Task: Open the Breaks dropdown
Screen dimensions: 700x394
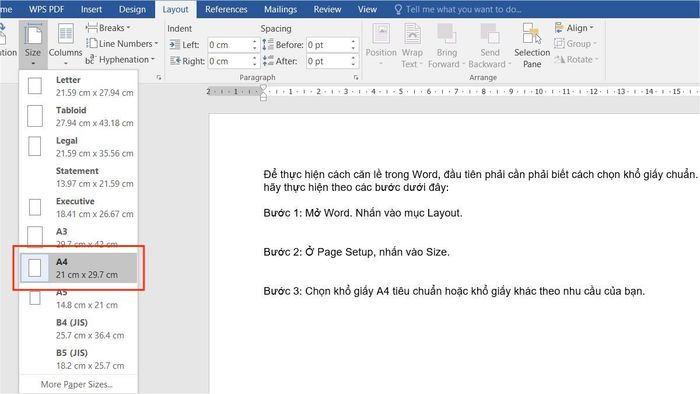Action: pos(108,28)
